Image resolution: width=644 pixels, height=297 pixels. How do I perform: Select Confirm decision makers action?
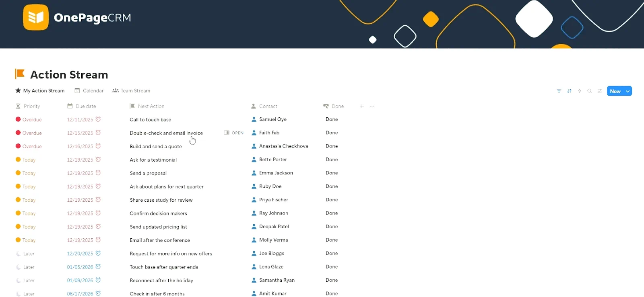click(158, 213)
